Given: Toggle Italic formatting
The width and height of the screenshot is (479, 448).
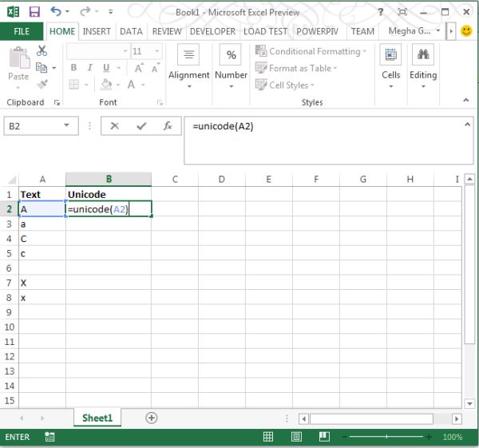Looking at the screenshot, I should (89, 68).
